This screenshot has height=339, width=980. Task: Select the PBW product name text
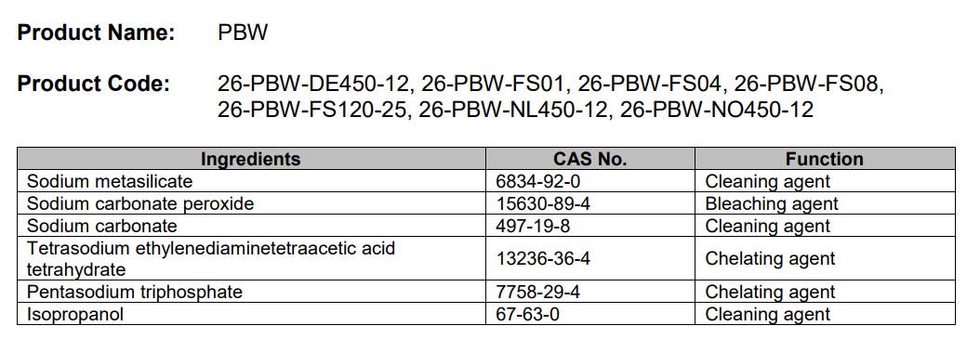pos(243,33)
